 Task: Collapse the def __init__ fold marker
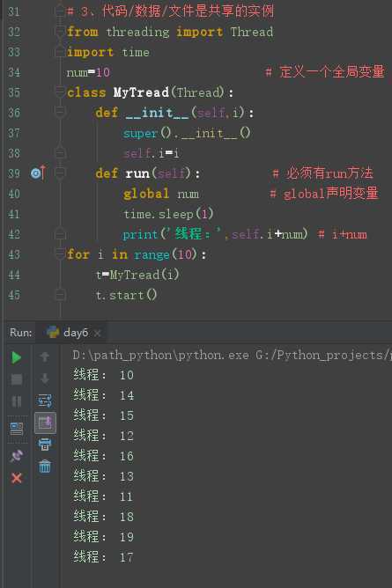(60, 112)
